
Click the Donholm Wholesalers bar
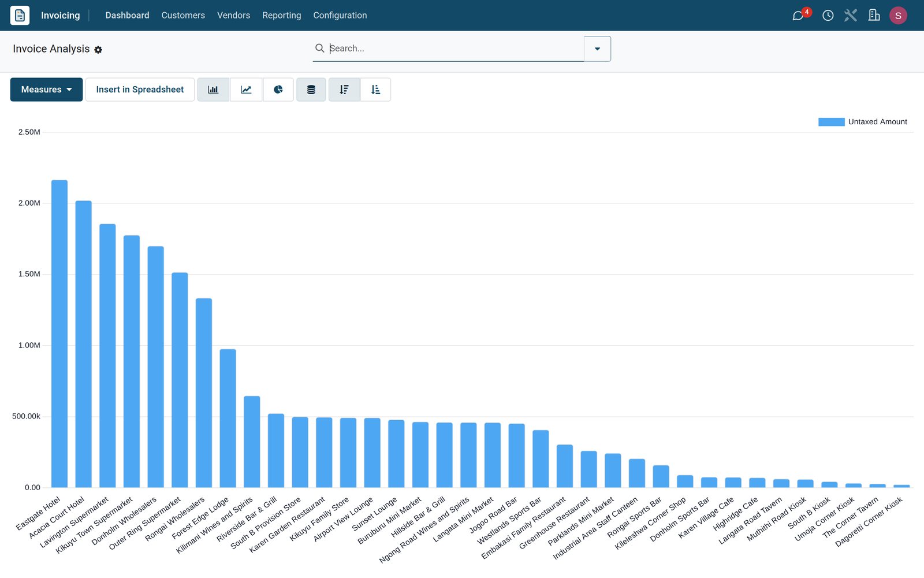pos(156,367)
